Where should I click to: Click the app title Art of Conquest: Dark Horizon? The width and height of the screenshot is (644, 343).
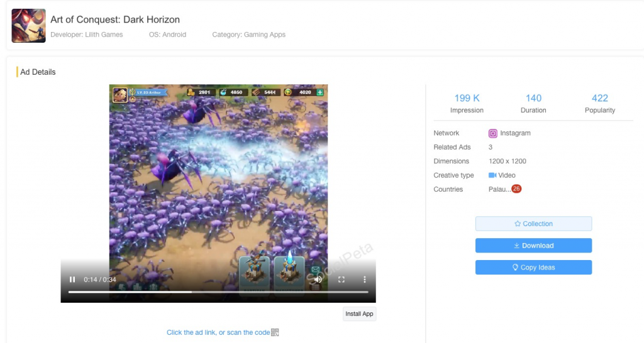(x=115, y=19)
